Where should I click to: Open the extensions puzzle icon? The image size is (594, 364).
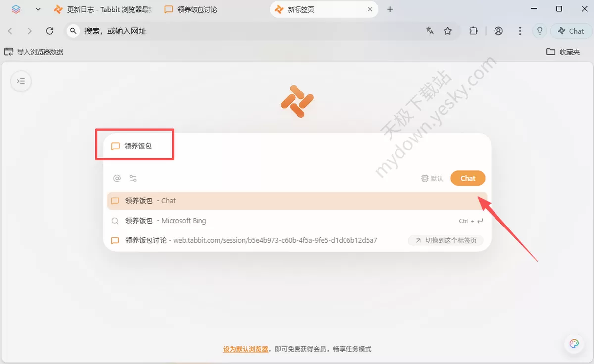[474, 31]
